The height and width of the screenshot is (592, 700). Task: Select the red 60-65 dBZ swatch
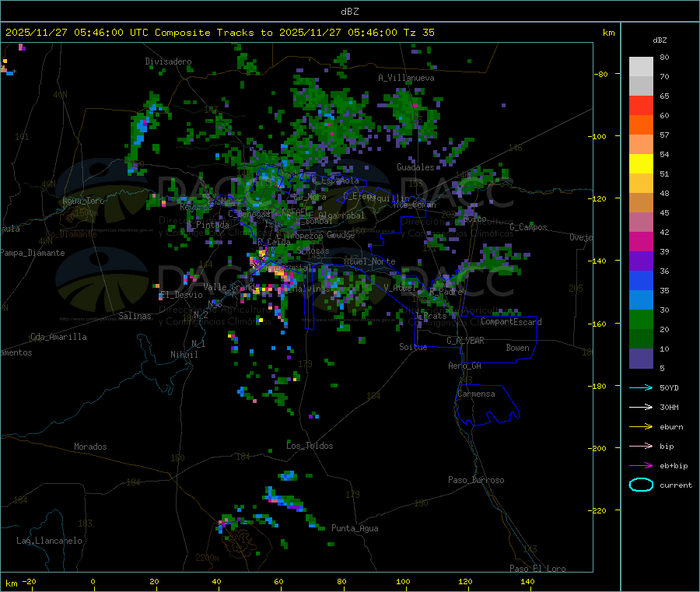tap(641, 106)
